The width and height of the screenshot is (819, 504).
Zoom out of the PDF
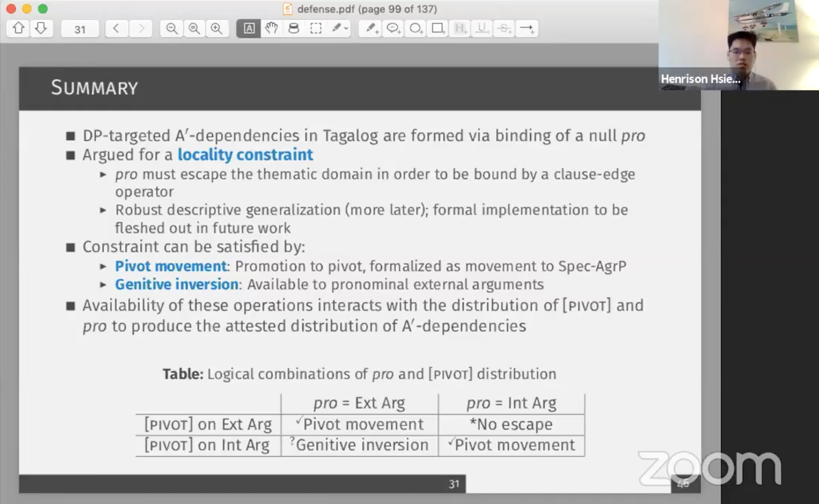click(x=172, y=28)
